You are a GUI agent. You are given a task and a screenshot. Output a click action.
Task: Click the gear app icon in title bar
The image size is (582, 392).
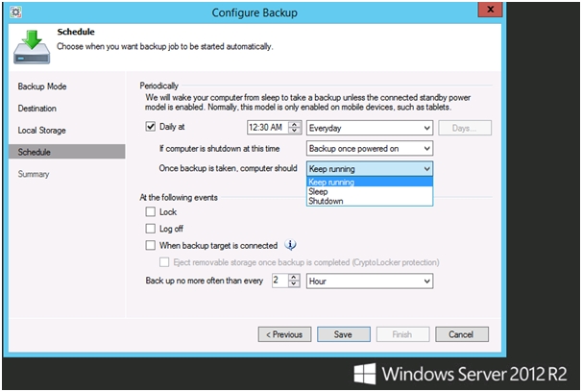(x=15, y=12)
